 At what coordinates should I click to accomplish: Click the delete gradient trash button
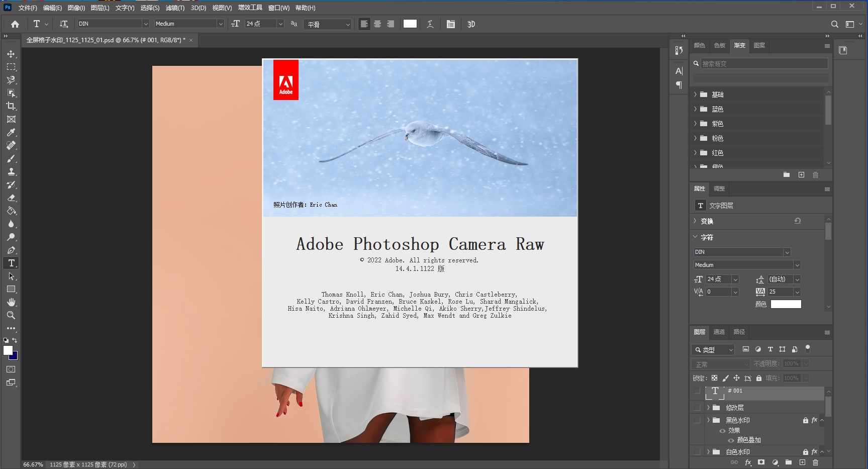point(815,175)
